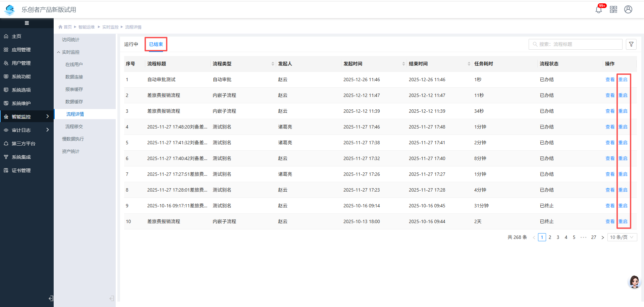Go to page 27 in pagination

593,237
